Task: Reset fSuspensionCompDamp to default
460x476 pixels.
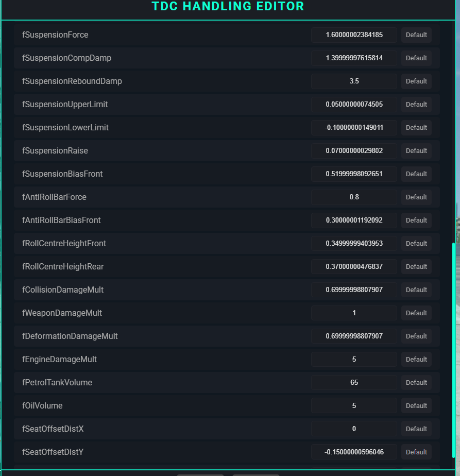Action: (x=416, y=58)
